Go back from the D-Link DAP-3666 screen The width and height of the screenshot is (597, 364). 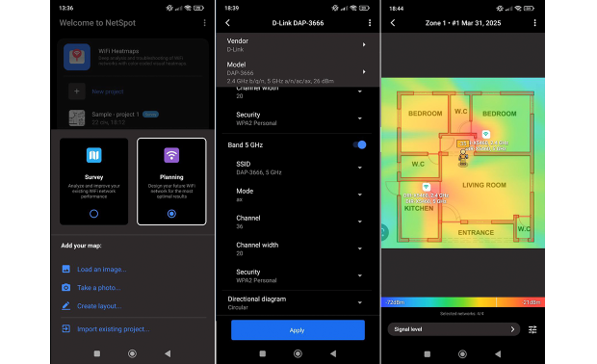coord(227,23)
